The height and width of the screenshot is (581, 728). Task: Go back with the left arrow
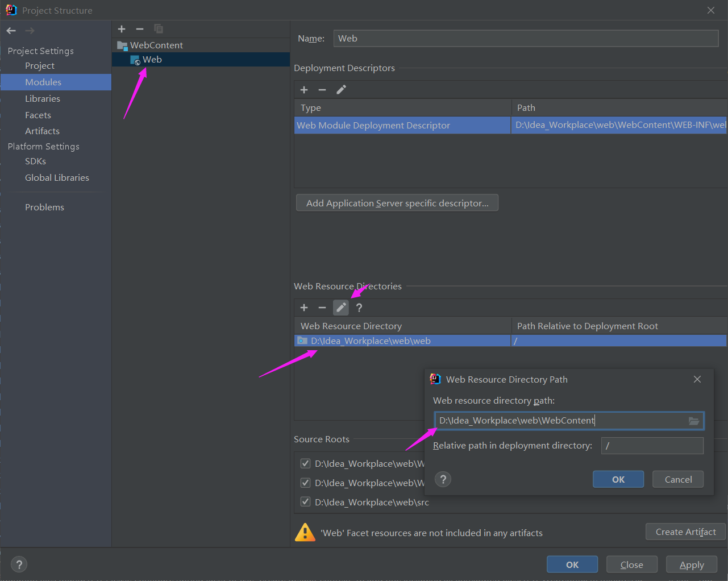pyautogui.click(x=11, y=31)
